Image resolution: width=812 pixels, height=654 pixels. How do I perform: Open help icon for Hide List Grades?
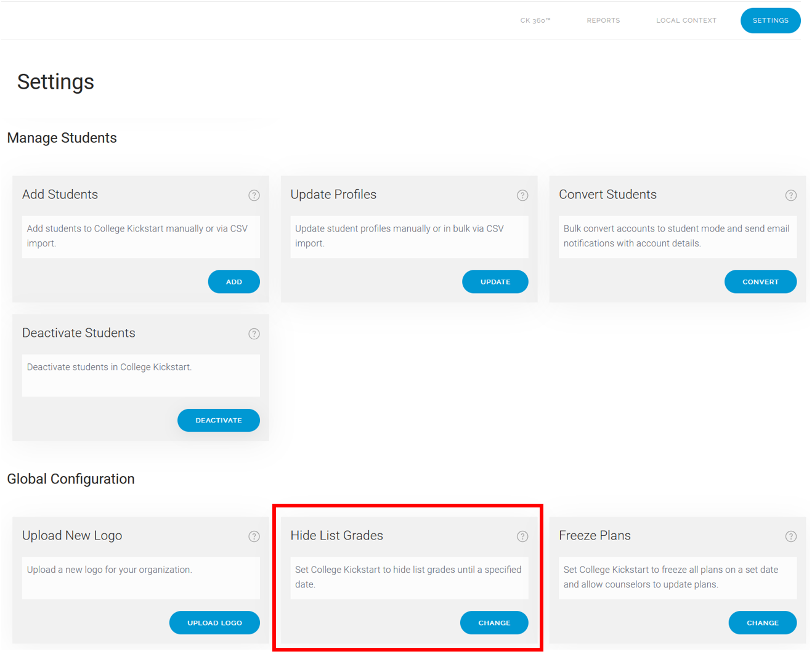coord(522,536)
